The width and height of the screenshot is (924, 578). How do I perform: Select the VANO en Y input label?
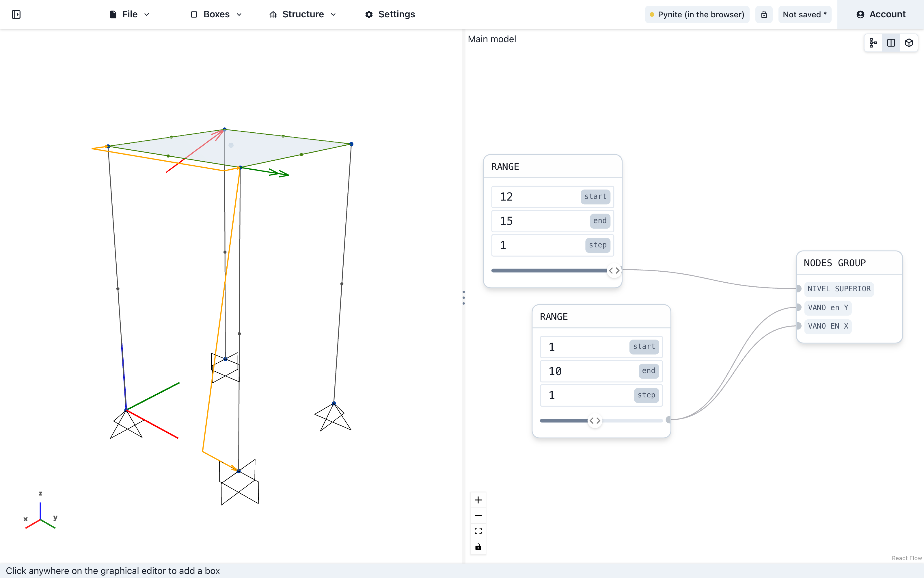(828, 308)
